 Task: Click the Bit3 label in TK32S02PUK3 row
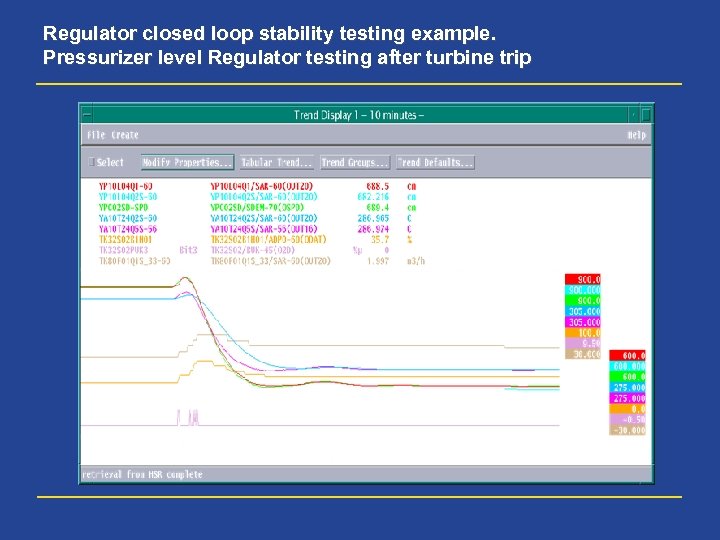[x=188, y=250]
